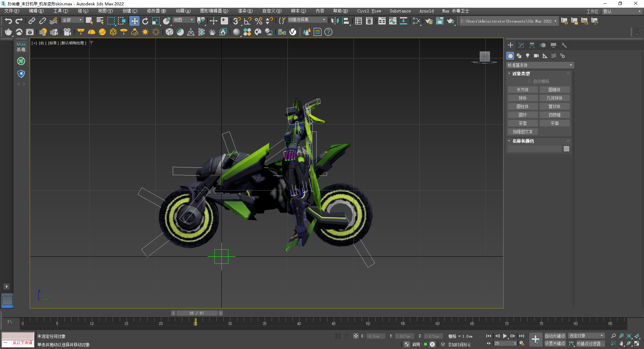Click the Redo arrow icon
The height and width of the screenshot is (349, 644).
click(x=19, y=21)
